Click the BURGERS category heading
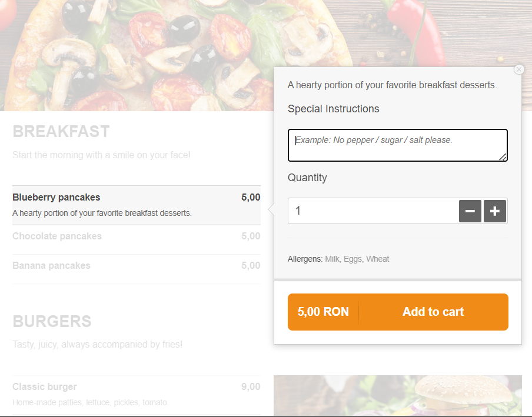This screenshot has width=532, height=417. (x=52, y=321)
